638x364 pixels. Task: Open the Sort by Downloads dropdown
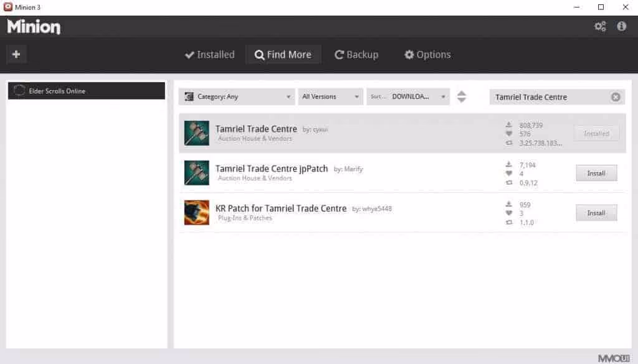408,97
